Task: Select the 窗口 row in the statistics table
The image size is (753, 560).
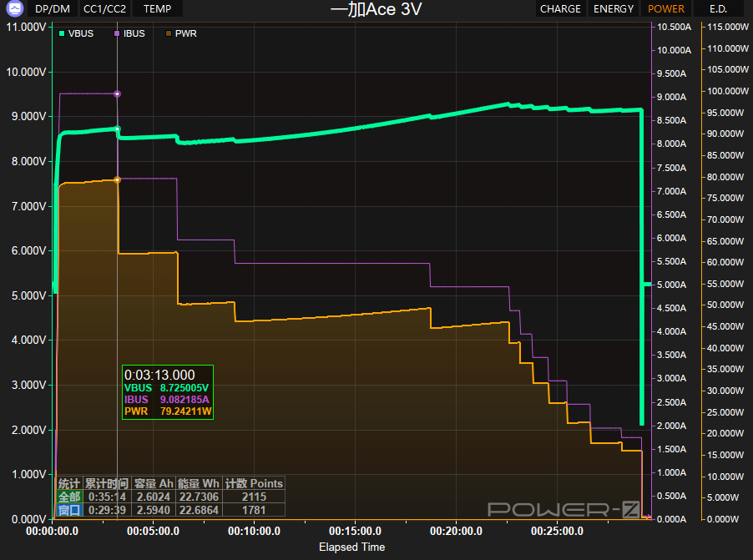Action: (x=68, y=510)
